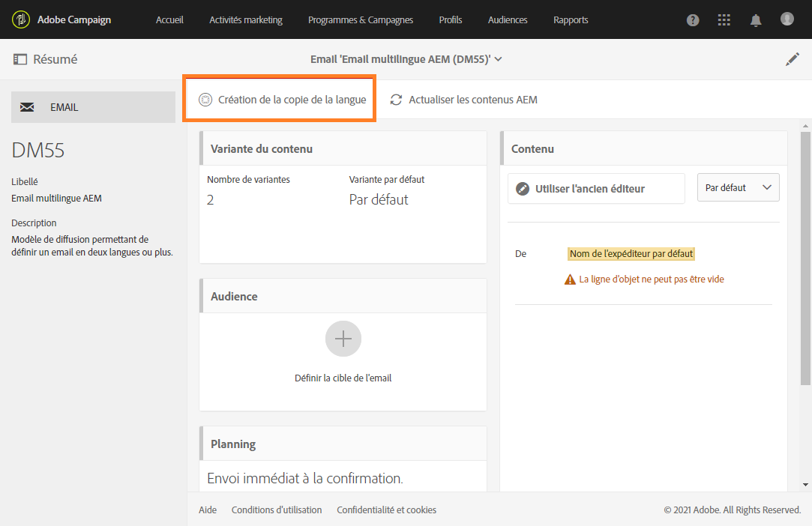Click Actualiser les contenus AEM button
Viewport: 812px width, 526px height.
tap(463, 100)
